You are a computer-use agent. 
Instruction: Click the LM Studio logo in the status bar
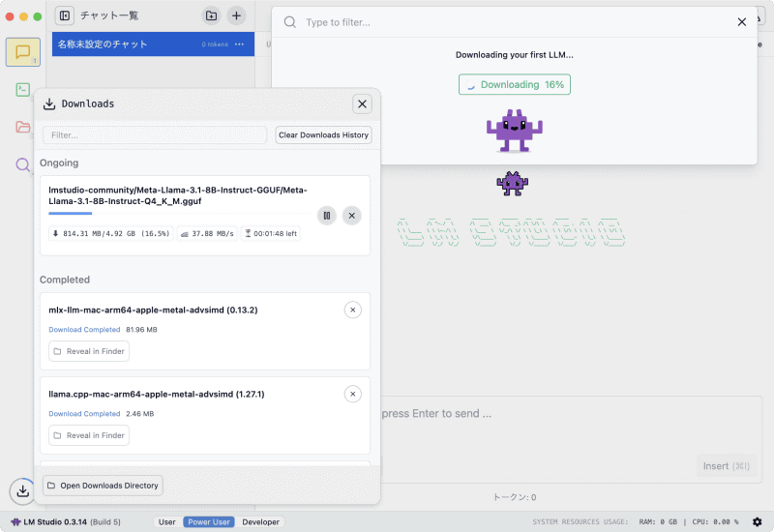15,521
